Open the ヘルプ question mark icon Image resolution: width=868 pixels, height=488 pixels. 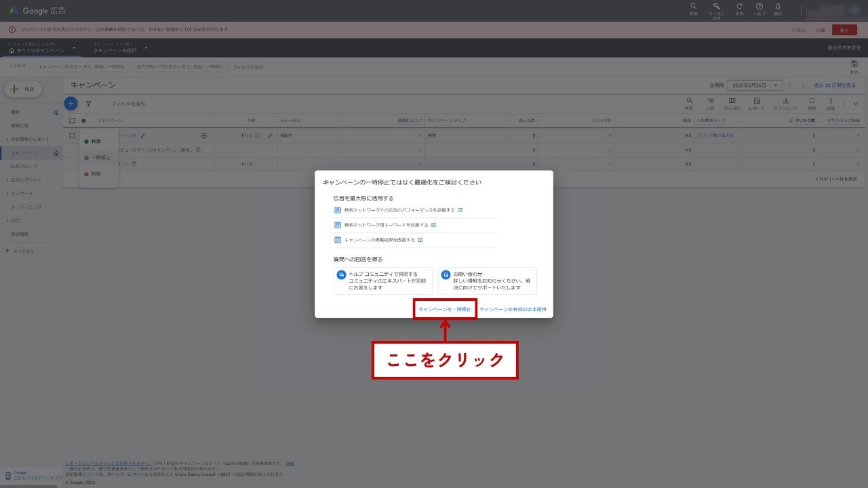(x=759, y=7)
